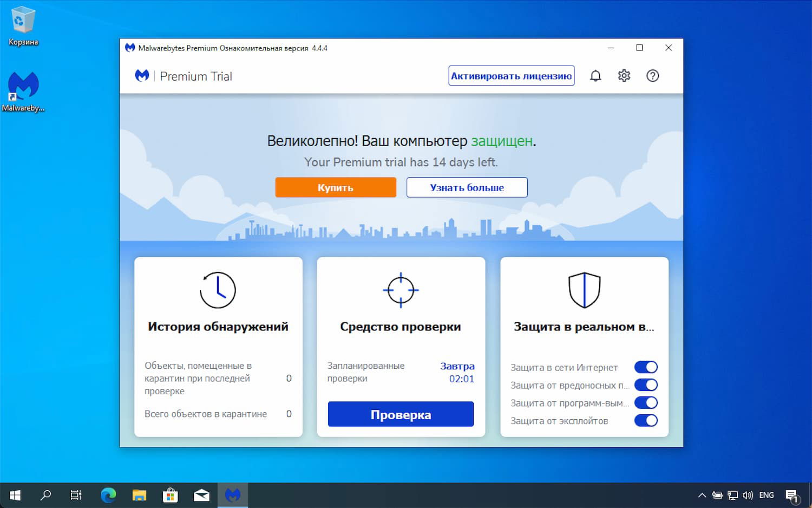Launch Microsoft Edge from the taskbar

point(108,495)
